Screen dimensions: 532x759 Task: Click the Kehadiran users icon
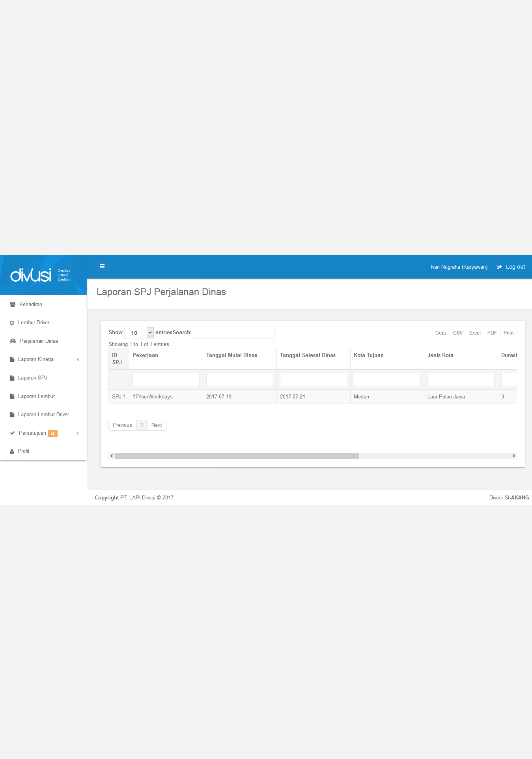[13, 305]
